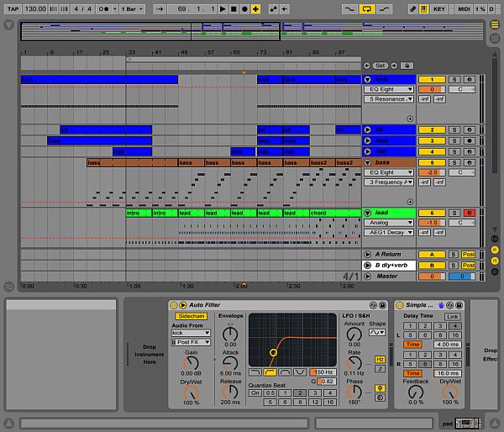Click the punch-out switch icon

click(x=385, y=9)
